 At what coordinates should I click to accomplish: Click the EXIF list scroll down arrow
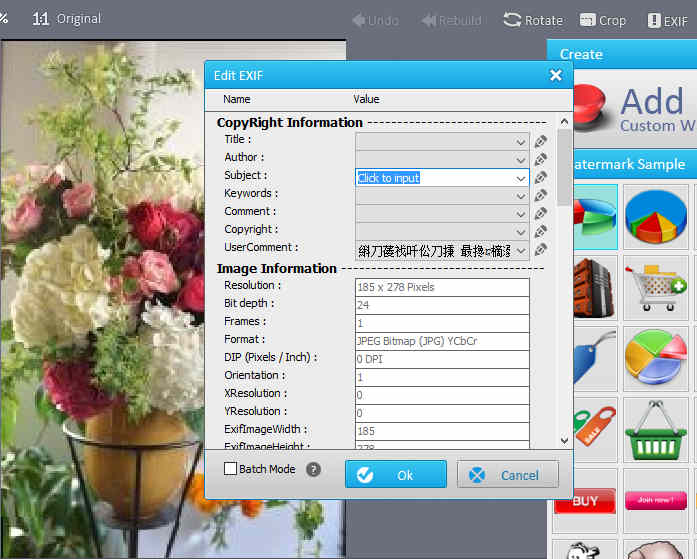564,440
